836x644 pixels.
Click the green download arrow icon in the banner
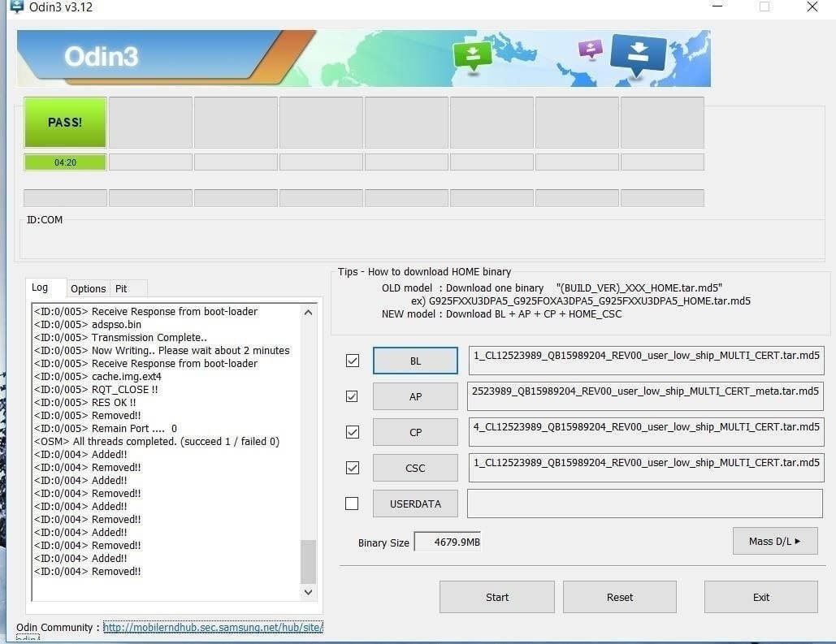[474, 54]
